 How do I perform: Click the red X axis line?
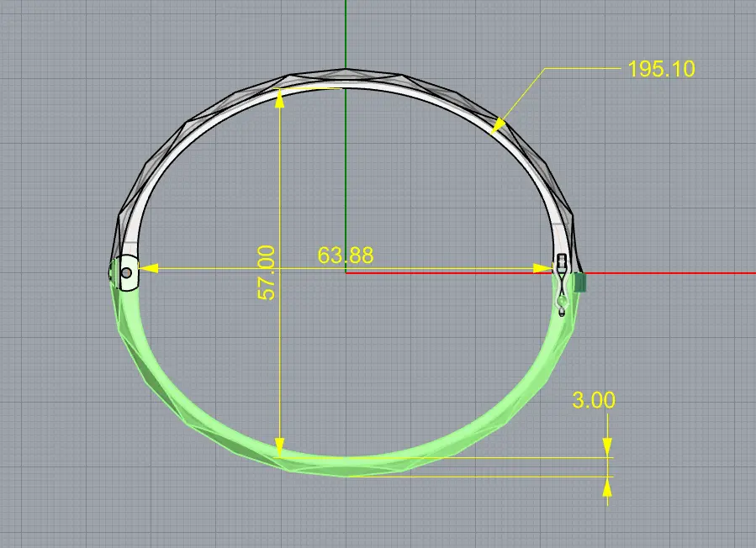coord(673,272)
